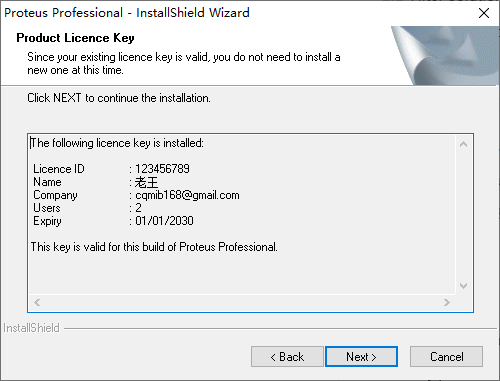Image resolution: width=500 pixels, height=381 pixels.
Task: Click the Company email cqmib168@gmail.com
Action: (x=187, y=195)
